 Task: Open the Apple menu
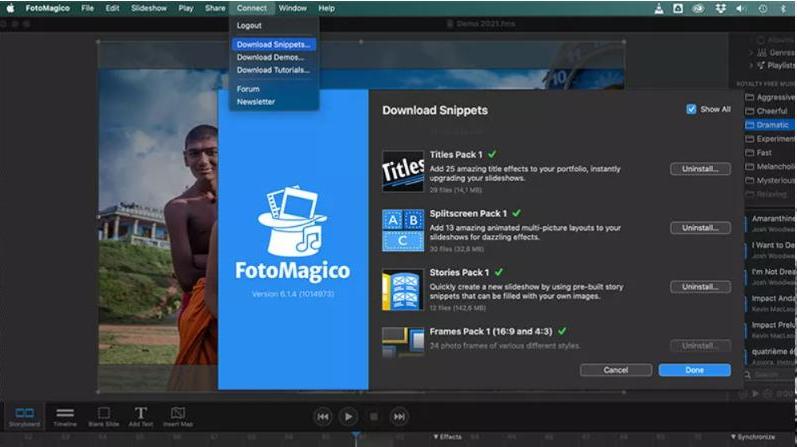10,8
